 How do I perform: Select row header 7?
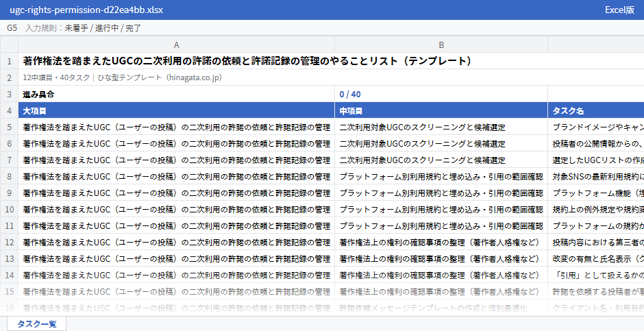coord(9,160)
